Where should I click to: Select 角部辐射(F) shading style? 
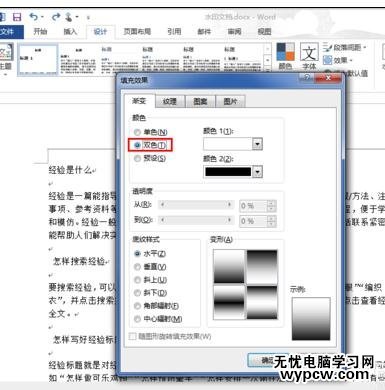click(x=156, y=306)
